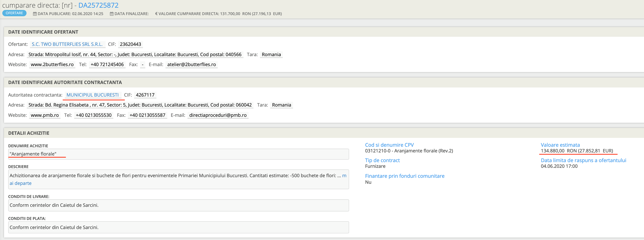Click the DENUMIRE ACHIZITIE field 'Aranjamente florale'
The image size is (644, 240).
[x=179, y=154]
